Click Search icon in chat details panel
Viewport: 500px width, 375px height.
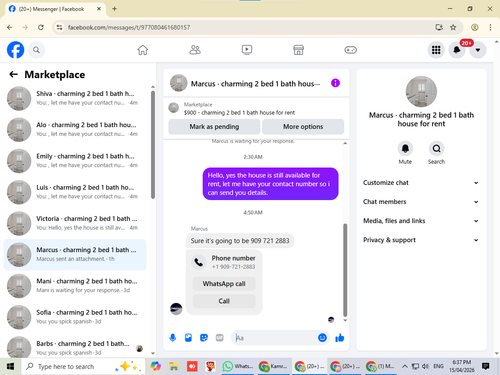pyautogui.click(x=436, y=148)
